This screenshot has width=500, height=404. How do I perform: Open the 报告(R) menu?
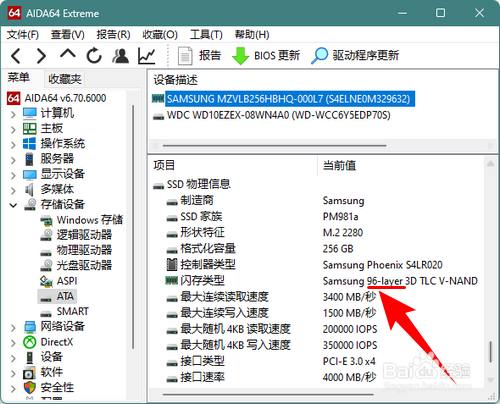tap(113, 34)
